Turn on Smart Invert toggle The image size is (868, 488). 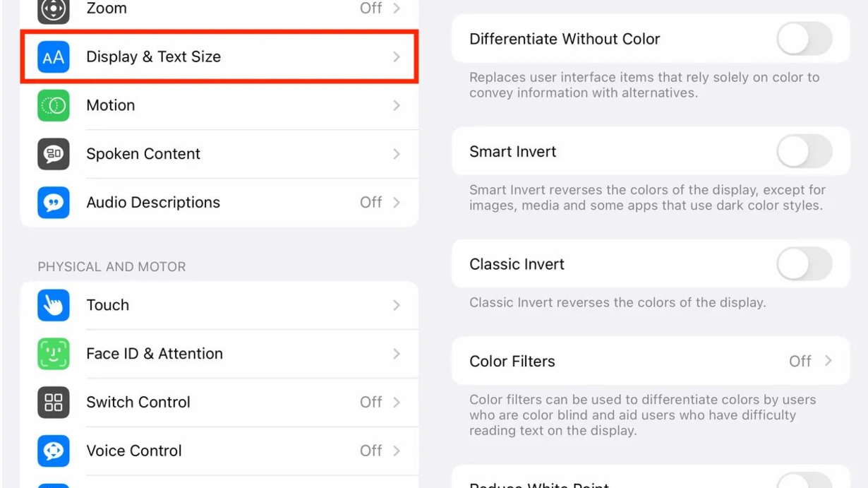pyautogui.click(x=804, y=152)
